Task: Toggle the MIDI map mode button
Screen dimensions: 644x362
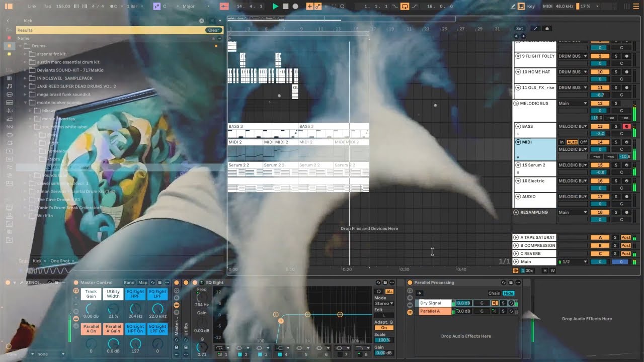Action: [548, 7]
